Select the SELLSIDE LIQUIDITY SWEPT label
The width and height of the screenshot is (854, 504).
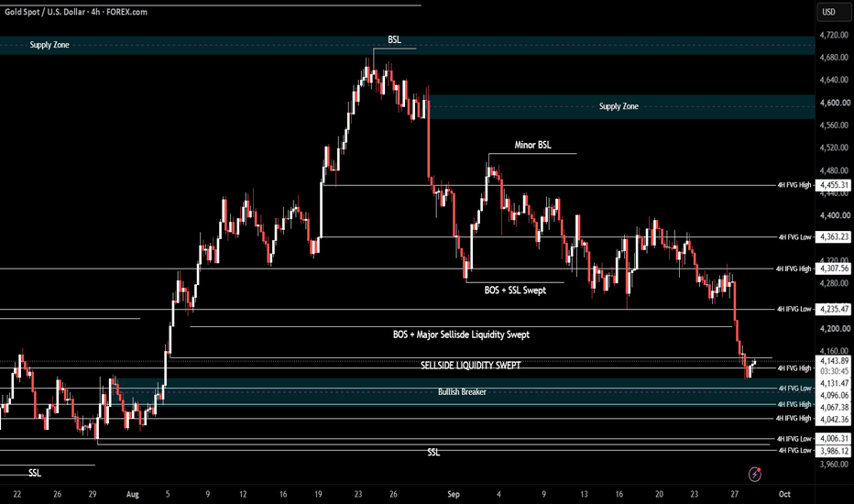(x=471, y=365)
